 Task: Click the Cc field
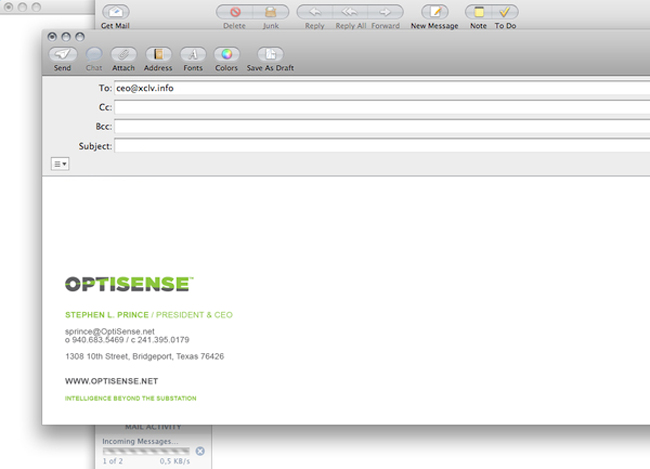(382, 107)
